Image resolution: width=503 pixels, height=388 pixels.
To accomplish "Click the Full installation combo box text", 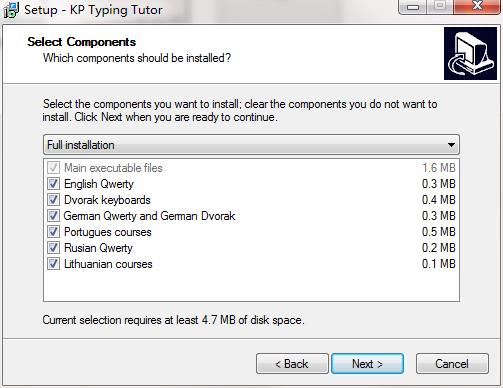I will (81, 145).
